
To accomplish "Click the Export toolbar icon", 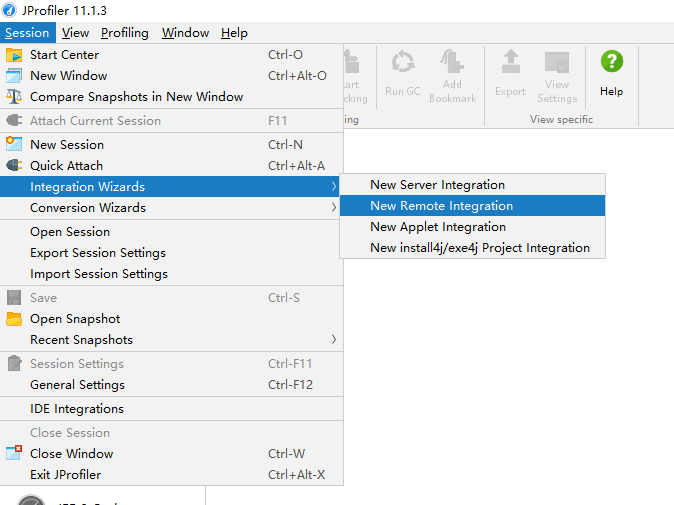I will click(511, 61).
